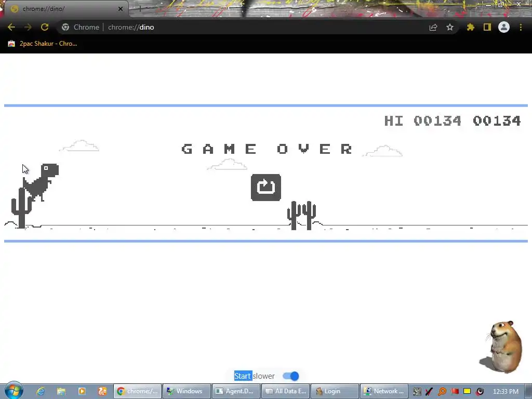Click the orange magnifier tray icon
The height and width of the screenshot is (399, 532).
click(x=442, y=392)
